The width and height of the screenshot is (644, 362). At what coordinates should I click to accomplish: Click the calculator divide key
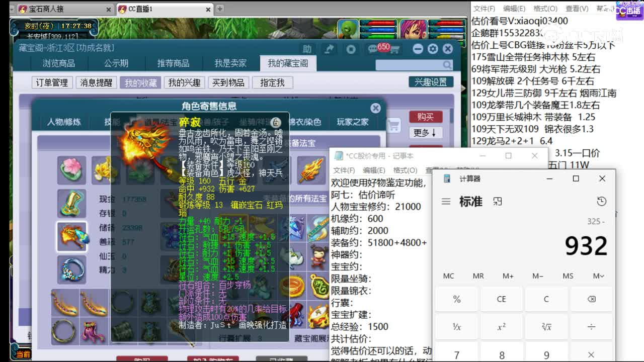pyautogui.click(x=591, y=326)
